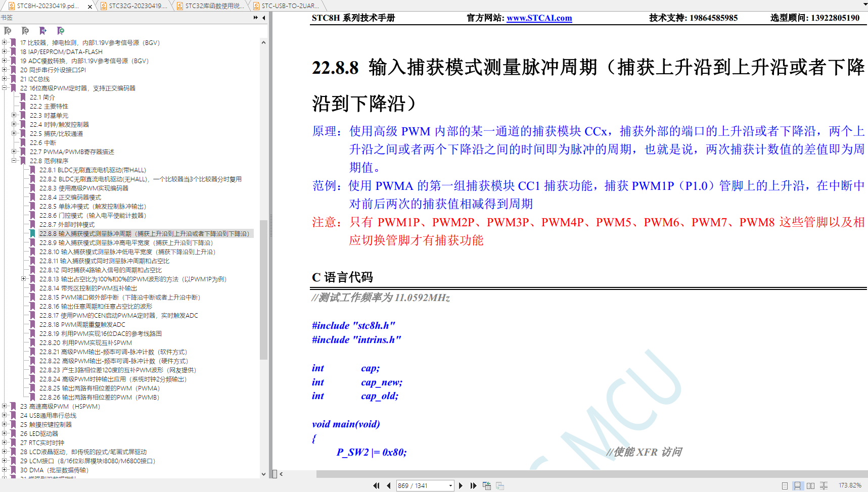868x492 pixels.
Task: Click the add bookmark icon with plus sign
Action: (x=25, y=31)
